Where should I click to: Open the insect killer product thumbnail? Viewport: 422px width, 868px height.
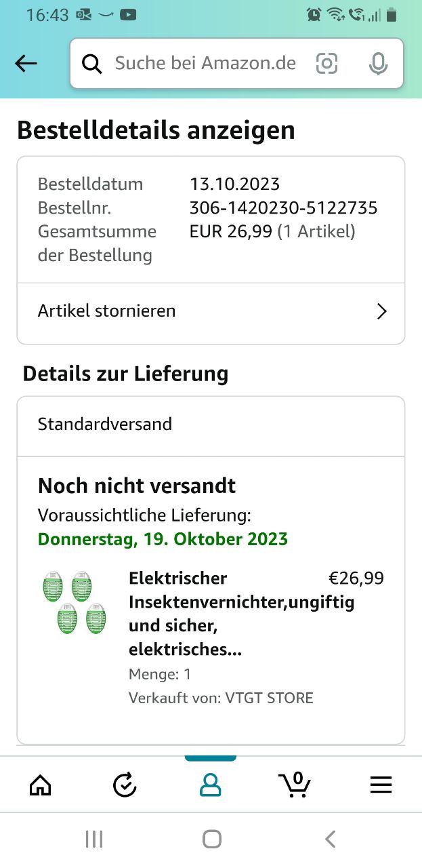point(75,603)
